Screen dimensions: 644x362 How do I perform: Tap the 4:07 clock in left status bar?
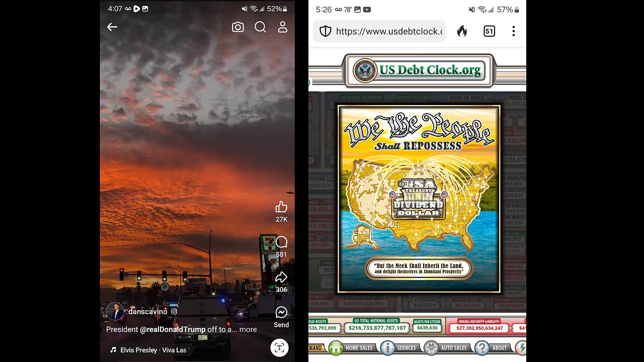[x=115, y=9]
